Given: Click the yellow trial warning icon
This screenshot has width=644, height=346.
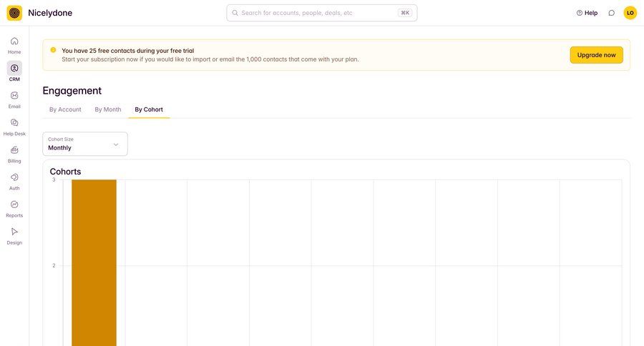Looking at the screenshot, I should point(53,50).
